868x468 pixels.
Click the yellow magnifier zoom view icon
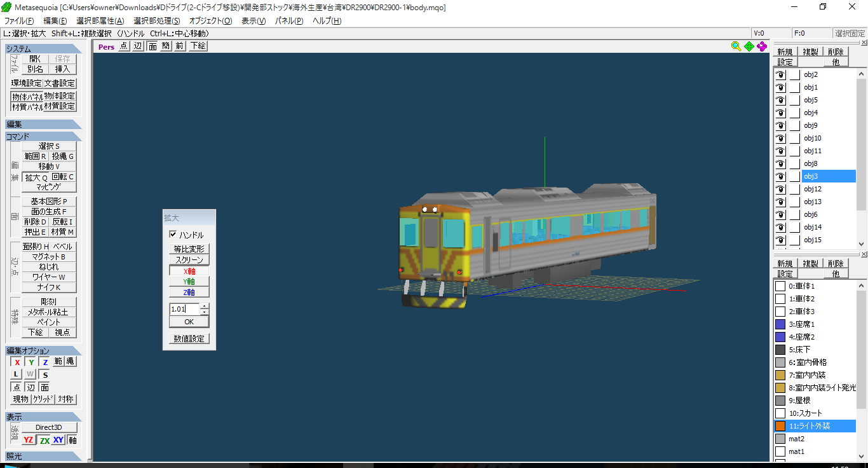tap(736, 46)
